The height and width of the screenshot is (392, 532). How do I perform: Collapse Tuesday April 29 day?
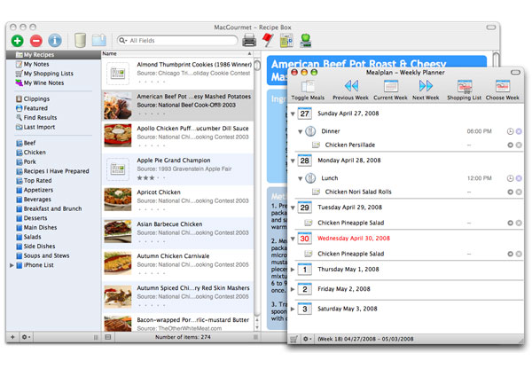[293, 208]
